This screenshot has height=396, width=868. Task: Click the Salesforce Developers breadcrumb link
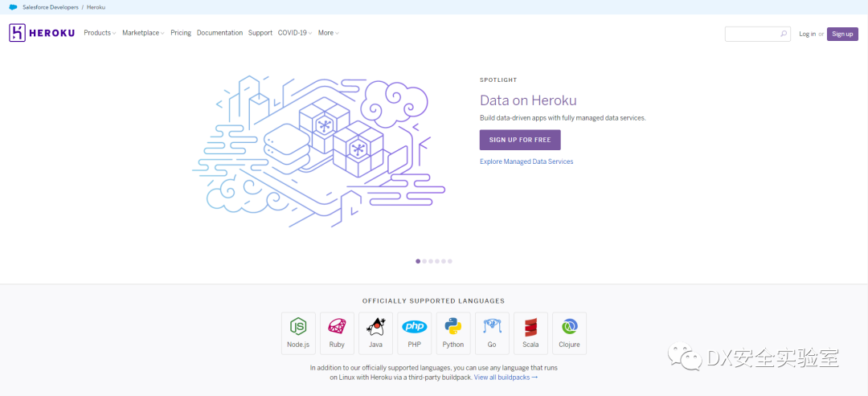click(x=51, y=7)
